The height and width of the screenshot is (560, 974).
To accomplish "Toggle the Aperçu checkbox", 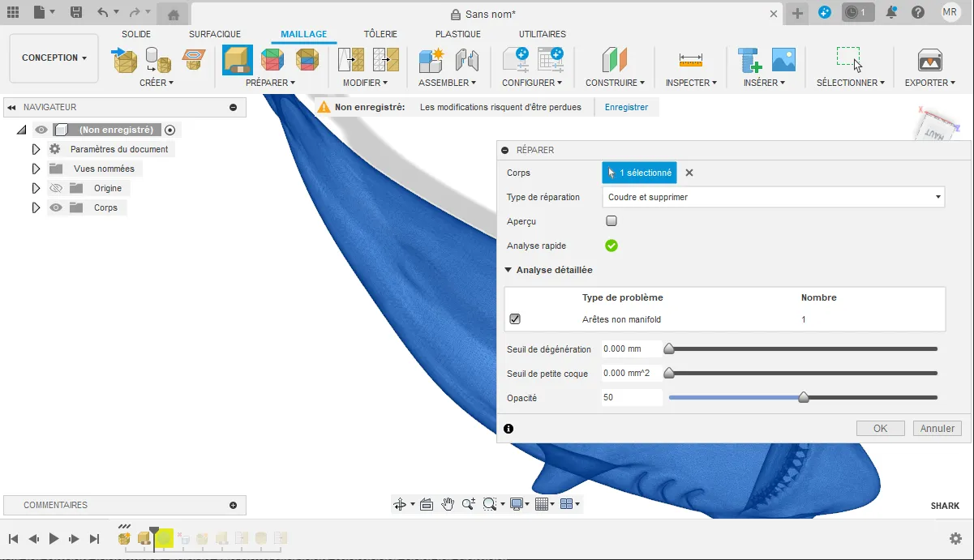I will (611, 220).
